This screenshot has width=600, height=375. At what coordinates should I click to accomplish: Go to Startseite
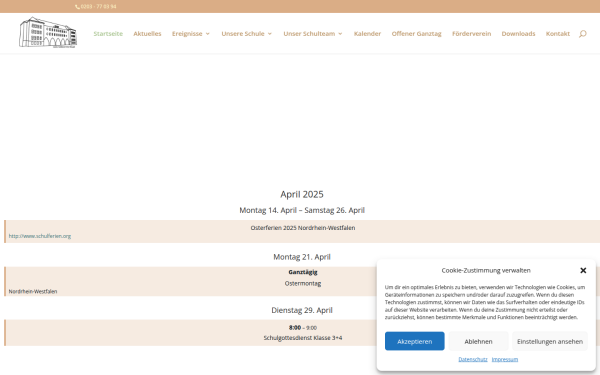tap(108, 34)
